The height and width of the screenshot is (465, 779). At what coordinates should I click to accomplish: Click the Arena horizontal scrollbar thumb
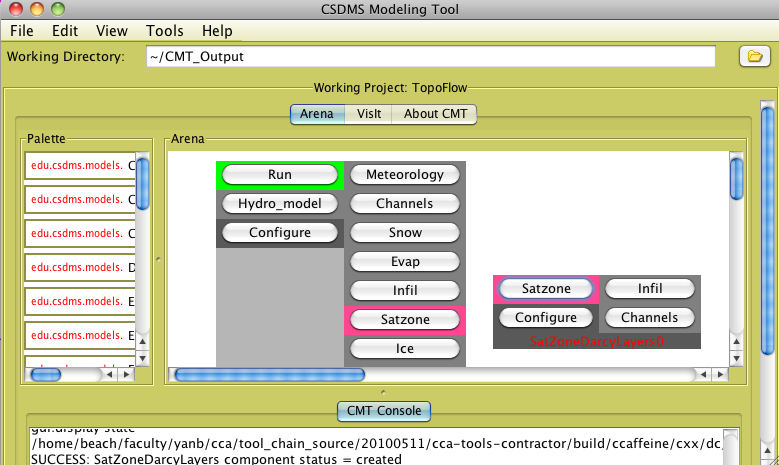[270, 375]
